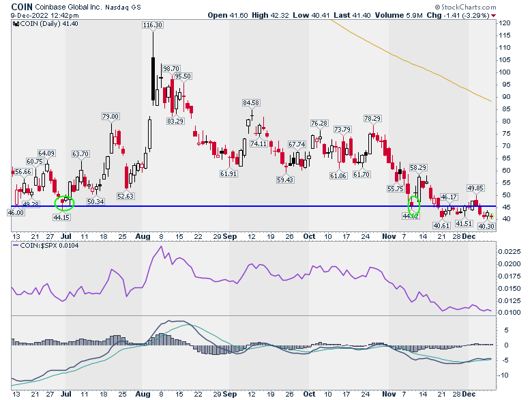Click the candlestick icon beside COIN (Daily)
This screenshot has width=532, height=400.
tap(16, 24)
